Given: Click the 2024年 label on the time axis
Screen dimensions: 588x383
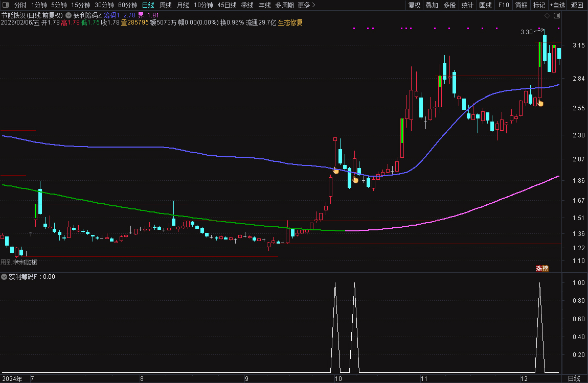Looking at the screenshot, I should 12,378.
